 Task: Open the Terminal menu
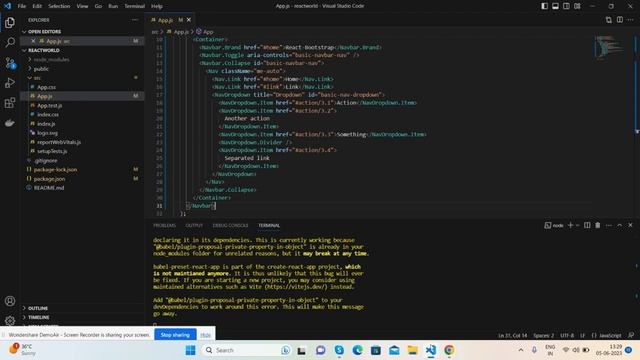(134, 6)
